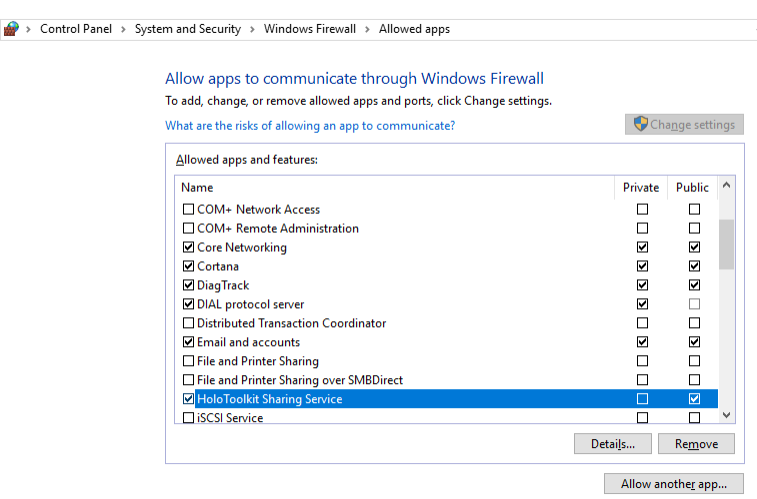Toggle Public for Email and accounts
The height and width of the screenshot is (499, 757).
694,342
